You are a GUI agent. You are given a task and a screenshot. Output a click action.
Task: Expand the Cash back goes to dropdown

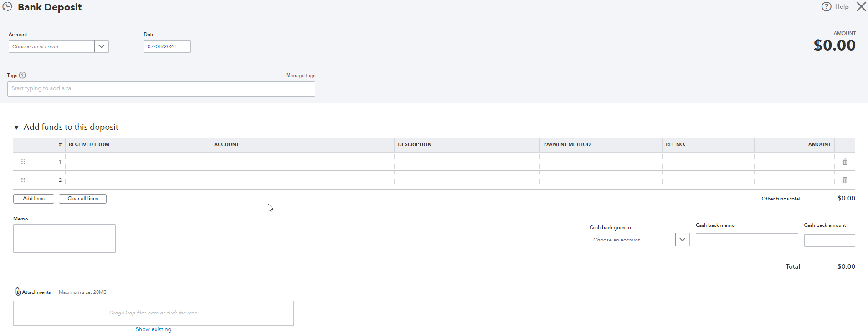click(682, 240)
